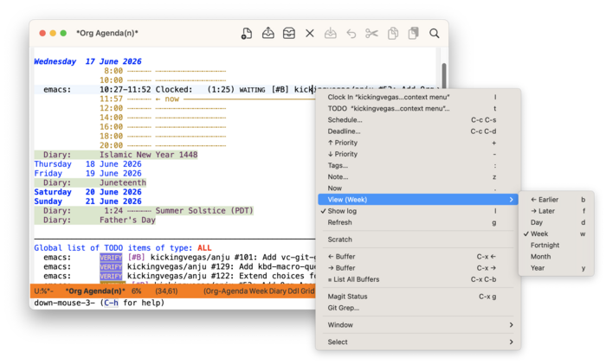This screenshot has height=364, width=606.
Task: Click the open file tray icon
Action: click(268, 33)
